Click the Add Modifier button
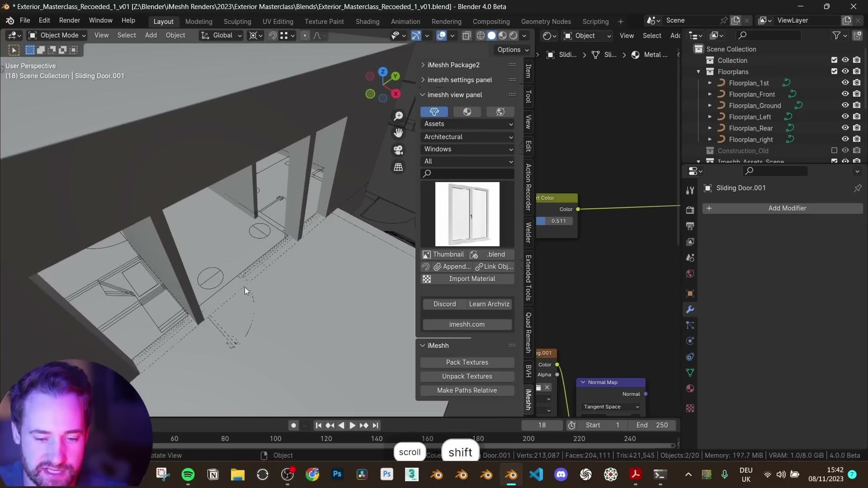This screenshot has width=868, height=488. 783,208
